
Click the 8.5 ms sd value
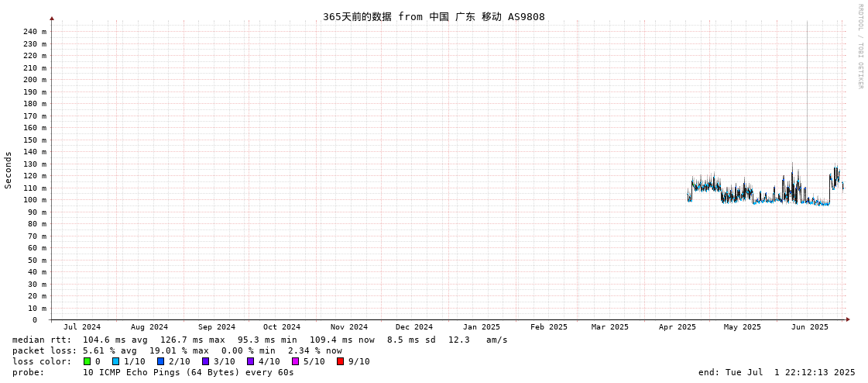410,340
